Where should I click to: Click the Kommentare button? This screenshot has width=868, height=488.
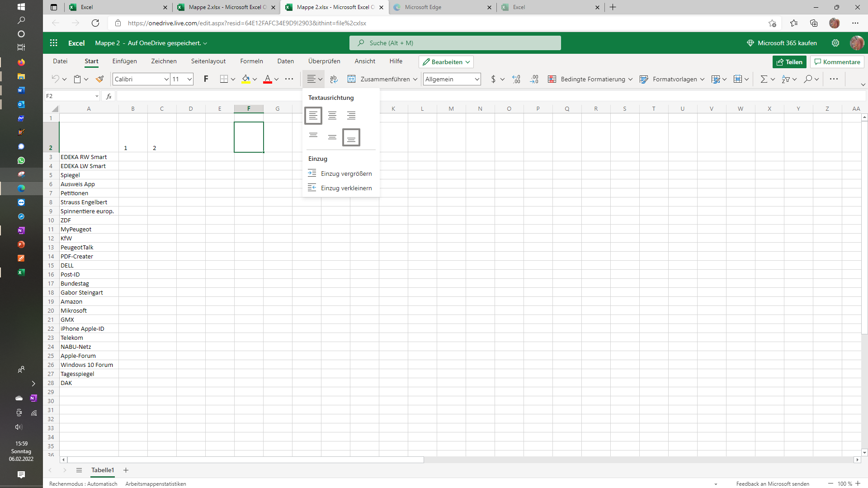(x=837, y=62)
